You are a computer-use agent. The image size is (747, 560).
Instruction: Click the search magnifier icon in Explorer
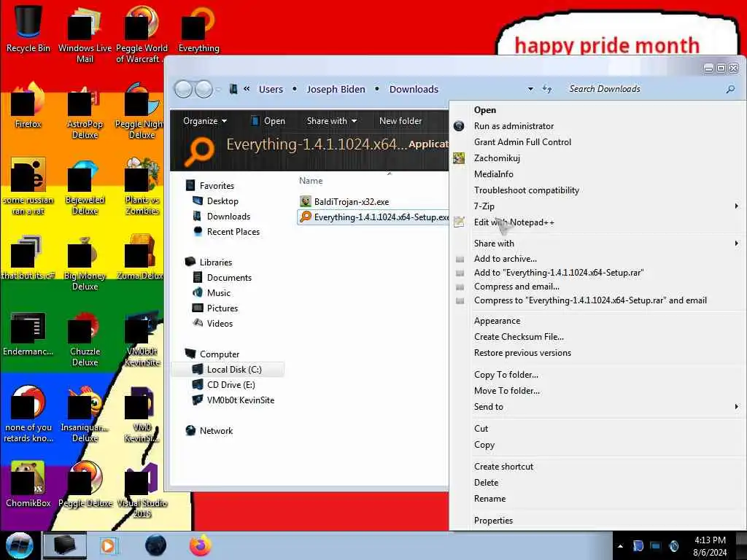pyautogui.click(x=729, y=89)
